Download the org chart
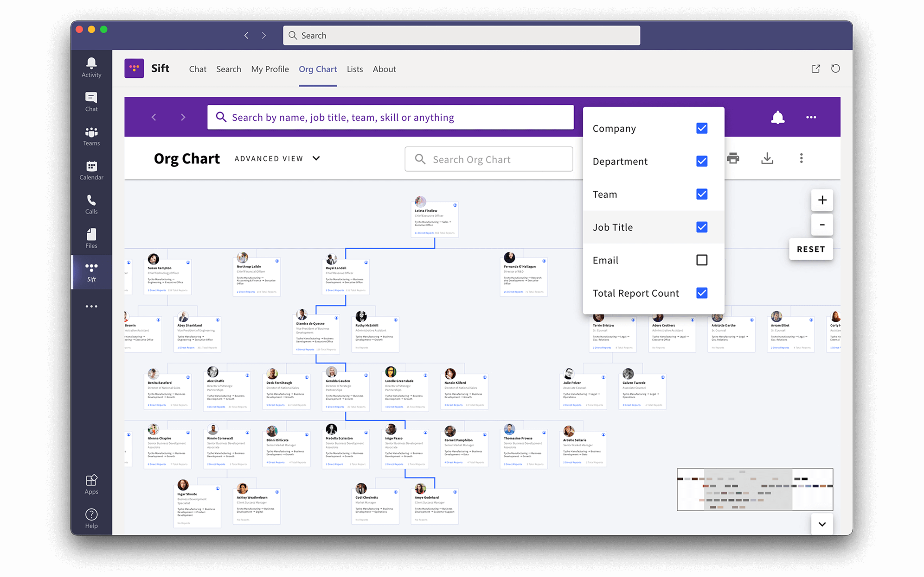This screenshot has width=924, height=577. (767, 158)
